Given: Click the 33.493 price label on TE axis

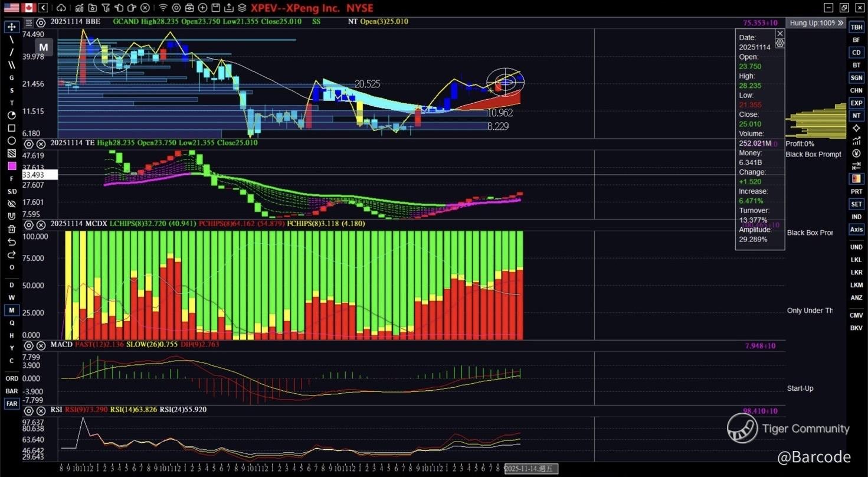Looking at the screenshot, I should 40,175.
